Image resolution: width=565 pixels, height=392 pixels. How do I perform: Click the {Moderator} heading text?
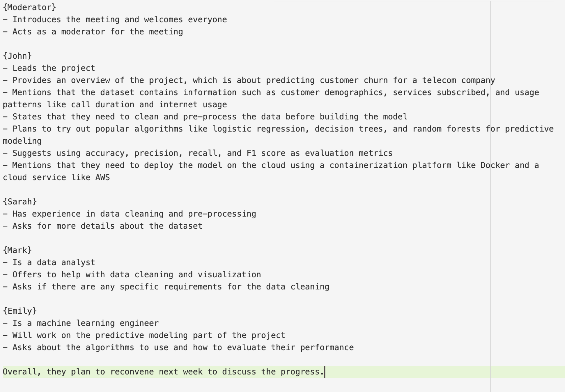pos(29,7)
